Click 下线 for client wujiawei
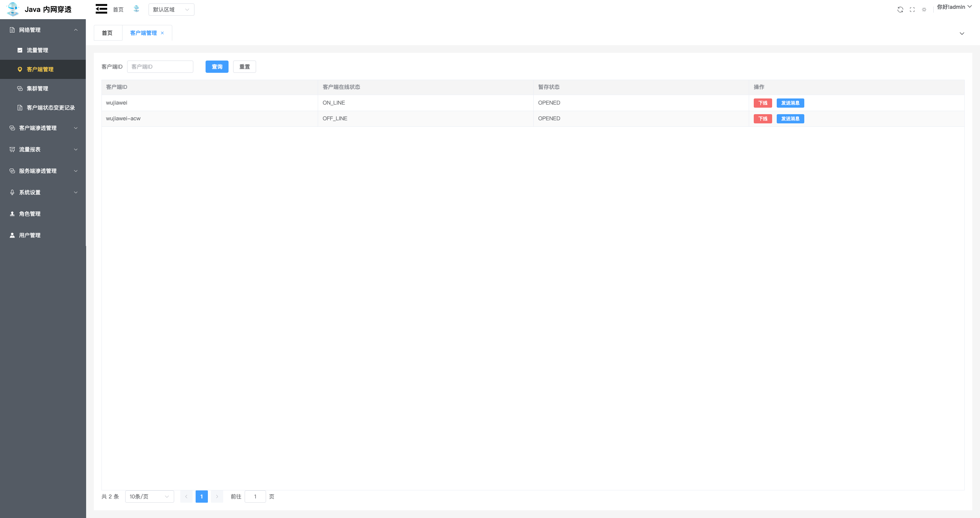This screenshot has height=518, width=980. 763,103
